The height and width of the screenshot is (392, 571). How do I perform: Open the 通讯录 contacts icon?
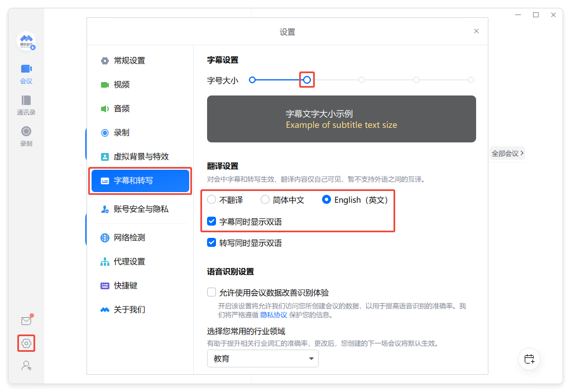click(26, 100)
